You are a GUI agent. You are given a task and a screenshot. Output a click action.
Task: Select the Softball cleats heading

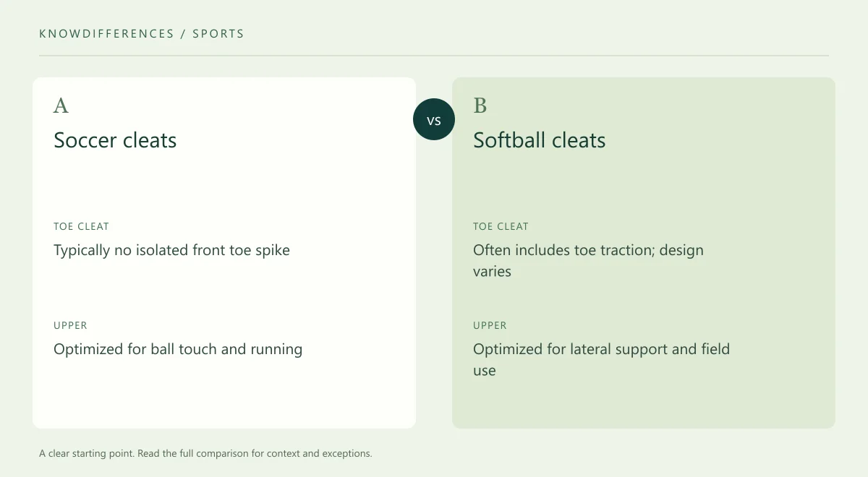[x=540, y=139]
